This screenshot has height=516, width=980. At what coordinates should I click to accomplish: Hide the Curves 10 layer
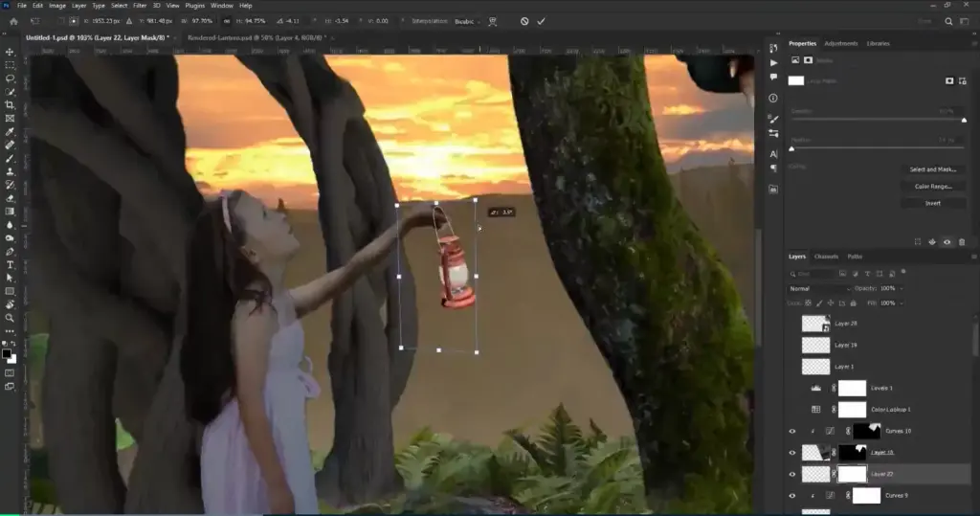pos(791,431)
